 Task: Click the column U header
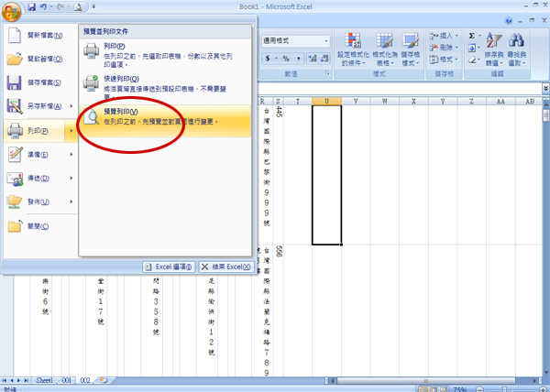(326, 102)
